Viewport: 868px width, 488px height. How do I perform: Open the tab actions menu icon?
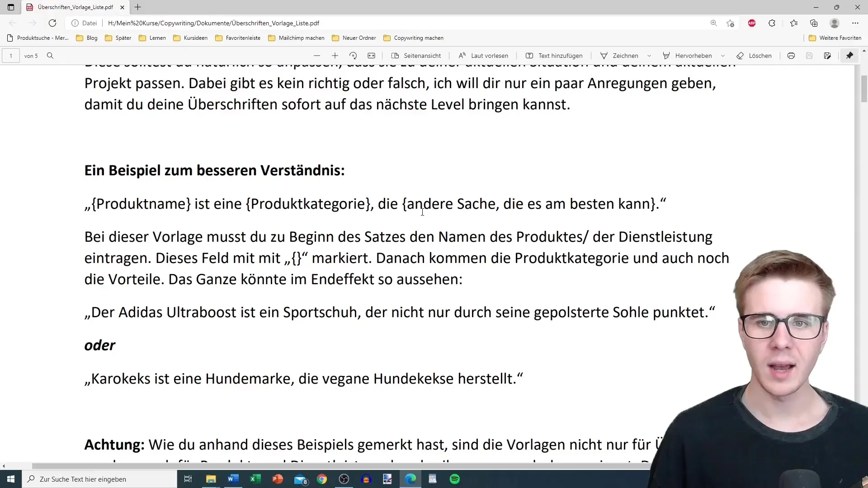click(x=11, y=7)
